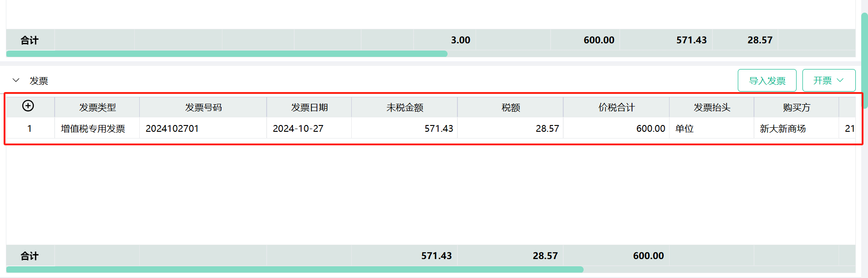Screen dimensions: 868x278
Task: Click the 发票号码 column header
Action: (203, 107)
